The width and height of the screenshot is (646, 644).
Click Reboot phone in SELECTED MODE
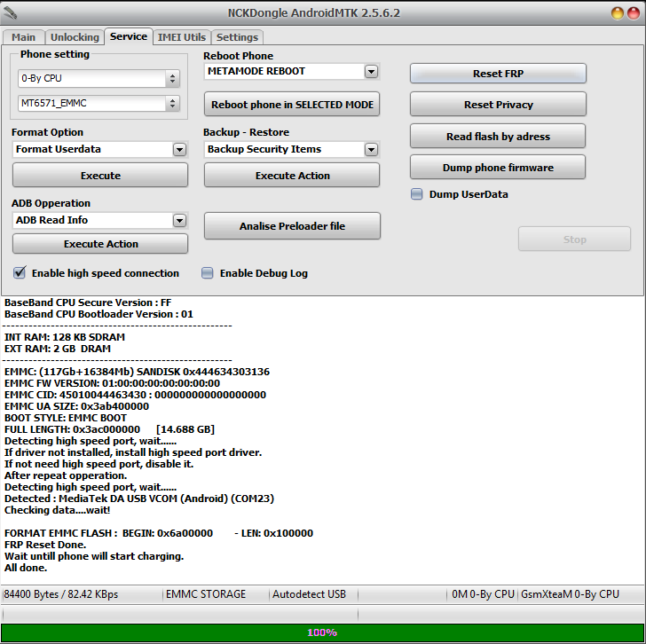pyautogui.click(x=292, y=105)
